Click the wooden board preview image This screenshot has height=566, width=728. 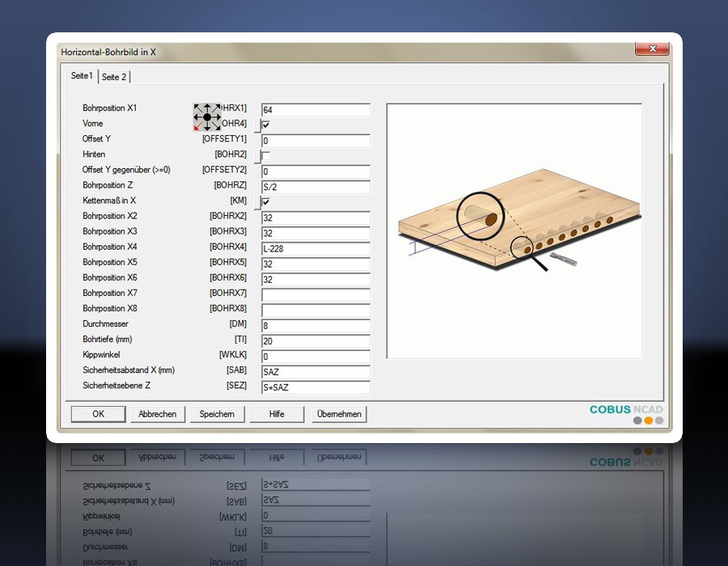(x=514, y=231)
